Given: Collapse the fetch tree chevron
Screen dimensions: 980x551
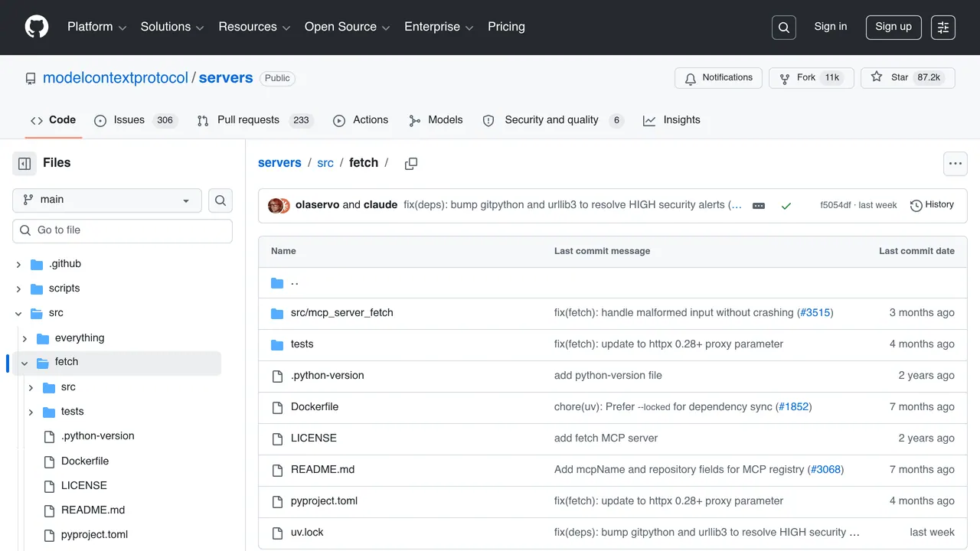Looking at the screenshot, I should (x=24, y=363).
